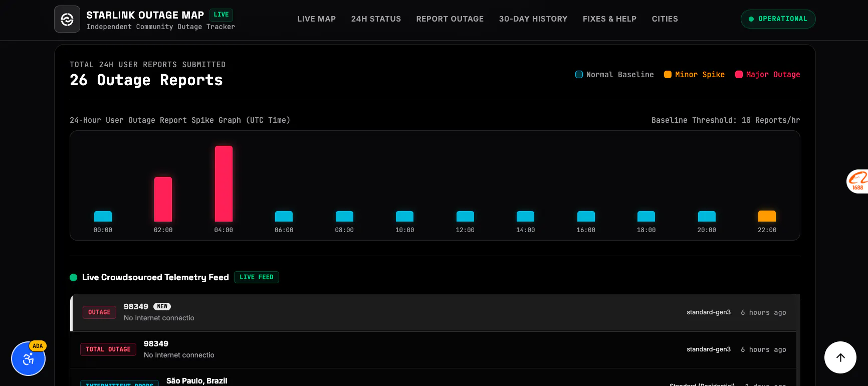Open the 1688 floating side badge
The width and height of the screenshot is (868, 386).
[857, 181]
